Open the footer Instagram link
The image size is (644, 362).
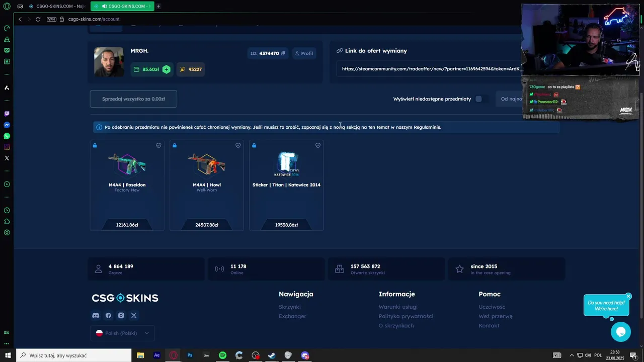[121, 315]
